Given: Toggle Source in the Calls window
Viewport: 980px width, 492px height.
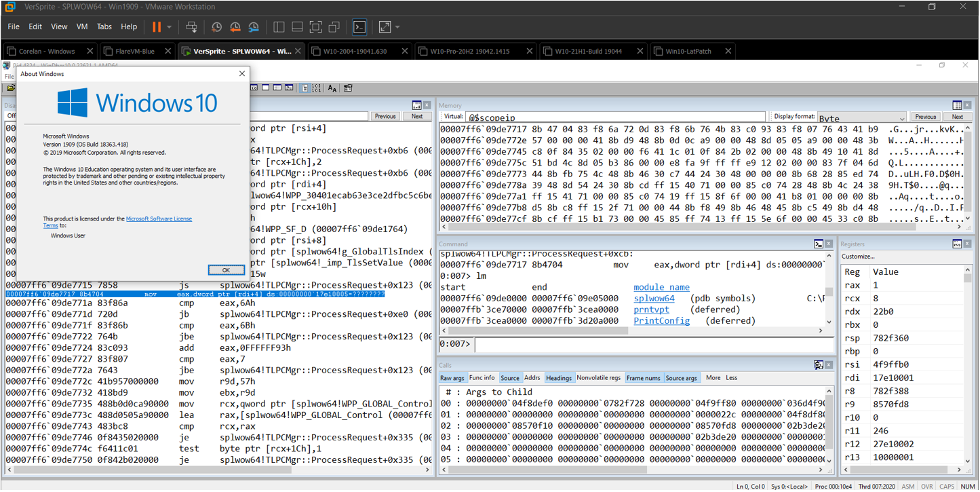Looking at the screenshot, I should pyautogui.click(x=510, y=378).
